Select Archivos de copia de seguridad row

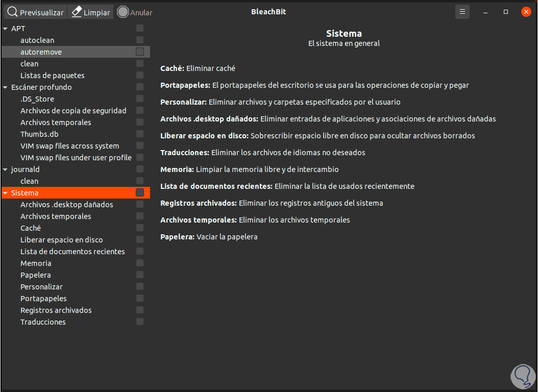[x=76, y=111]
